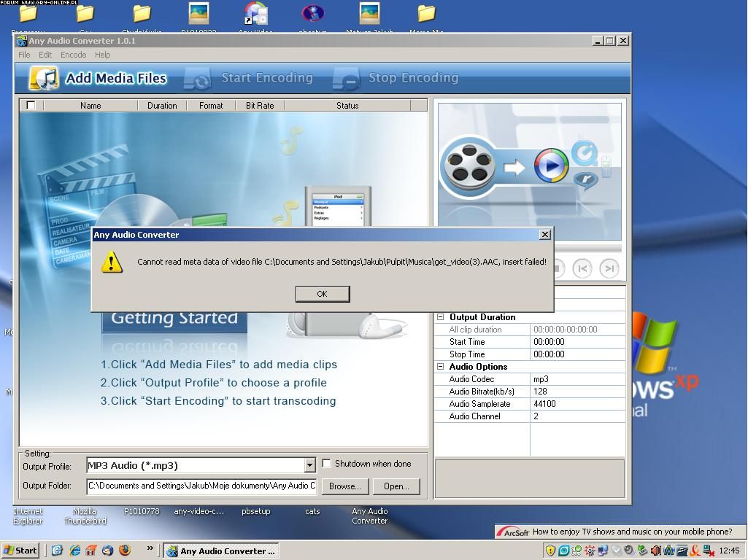Select the Any Audio Converter desktop shortcut label
The height and width of the screenshot is (560, 748).
370,516
